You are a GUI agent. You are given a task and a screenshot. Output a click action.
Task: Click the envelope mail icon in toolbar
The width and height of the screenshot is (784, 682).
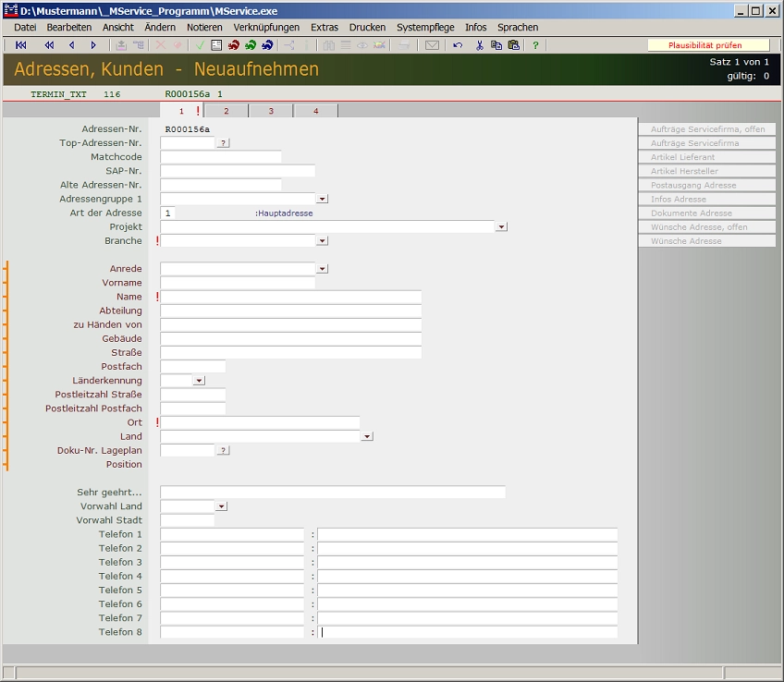click(432, 45)
